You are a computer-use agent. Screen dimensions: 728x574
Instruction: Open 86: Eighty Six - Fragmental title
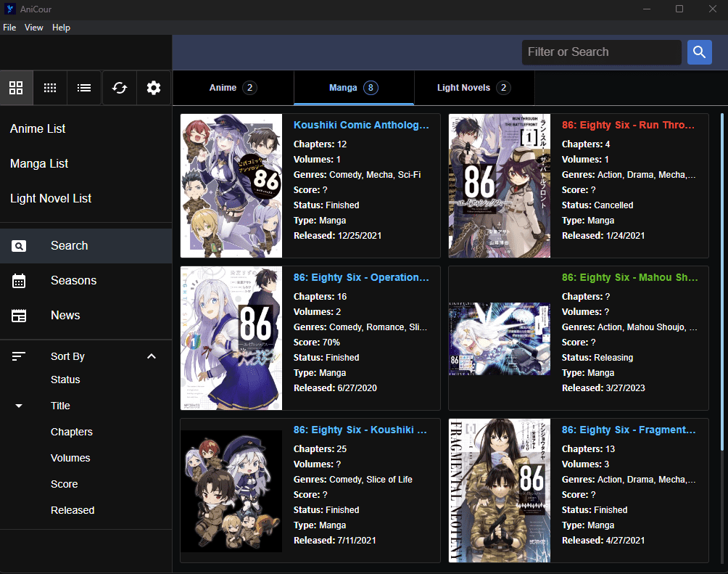[x=629, y=430]
